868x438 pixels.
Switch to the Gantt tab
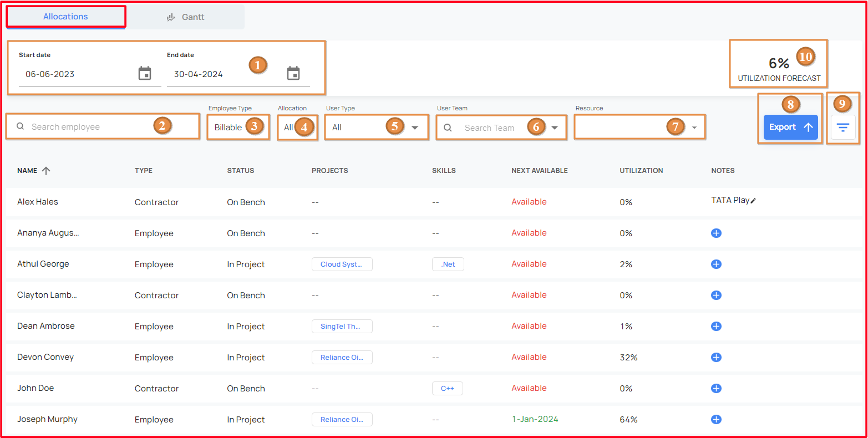[x=186, y=17]
